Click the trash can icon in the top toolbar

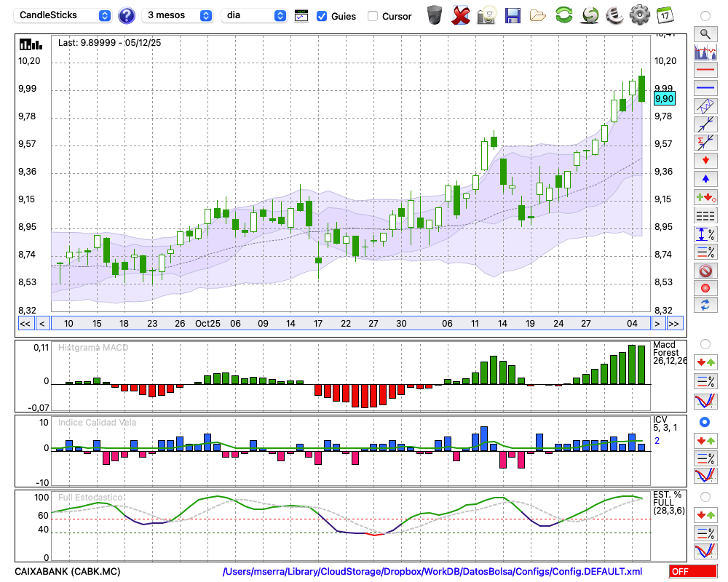435,15
